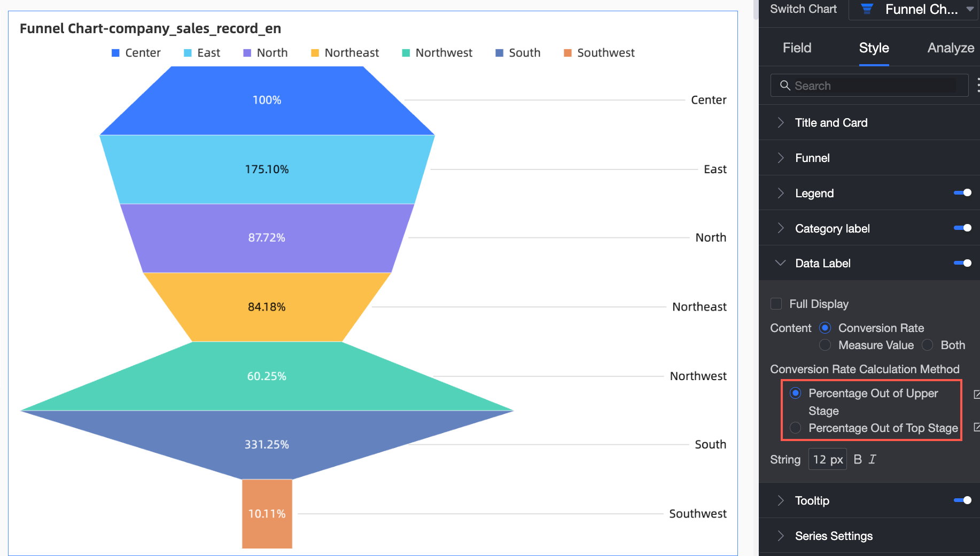Click the Bold B icon
980x556 pixels.
pos(858,459)
